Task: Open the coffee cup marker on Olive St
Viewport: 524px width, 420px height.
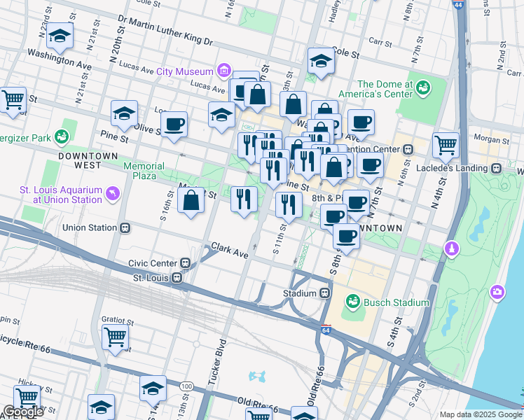Action: (174, 125)
